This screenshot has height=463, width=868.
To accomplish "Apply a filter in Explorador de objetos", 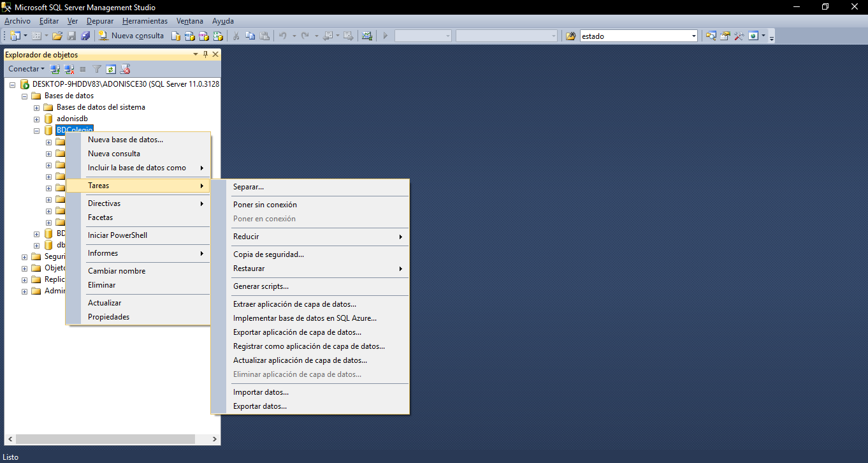I will click(x=96, y=69).
